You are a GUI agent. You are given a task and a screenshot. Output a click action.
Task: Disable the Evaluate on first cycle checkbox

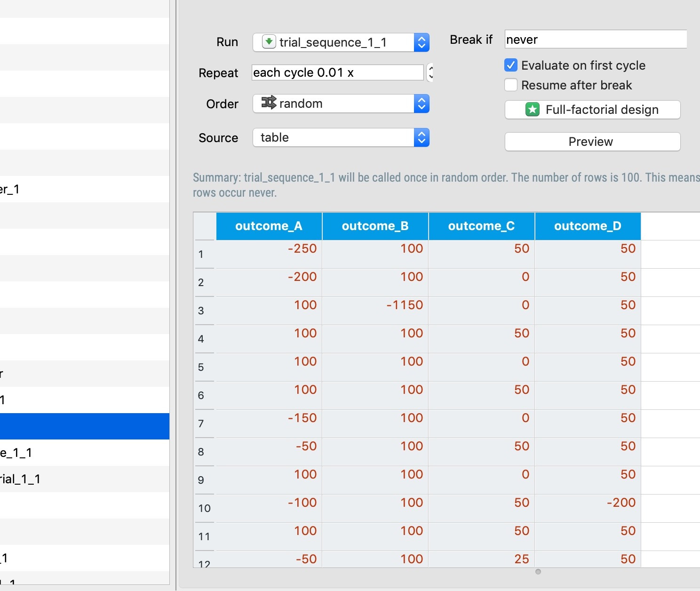511,65
